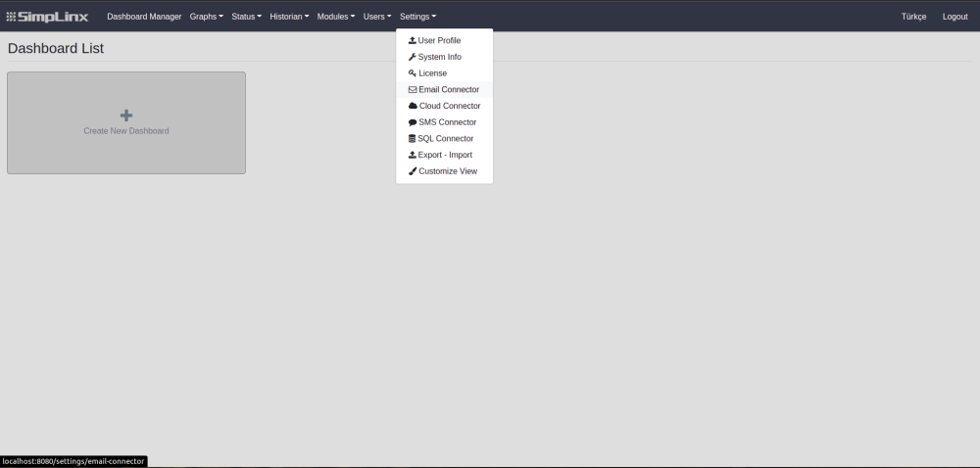Click the wrench icon for System Info
Screen dimensions: 980x468
[412, 57]
